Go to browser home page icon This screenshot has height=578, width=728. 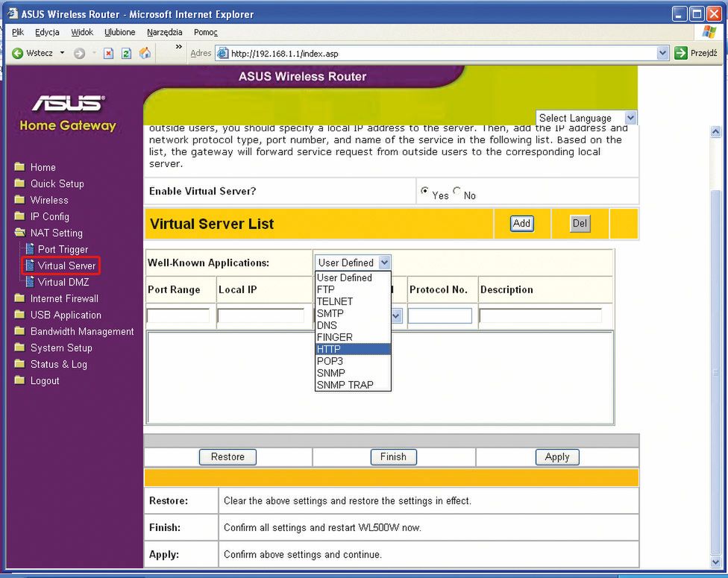145,53
